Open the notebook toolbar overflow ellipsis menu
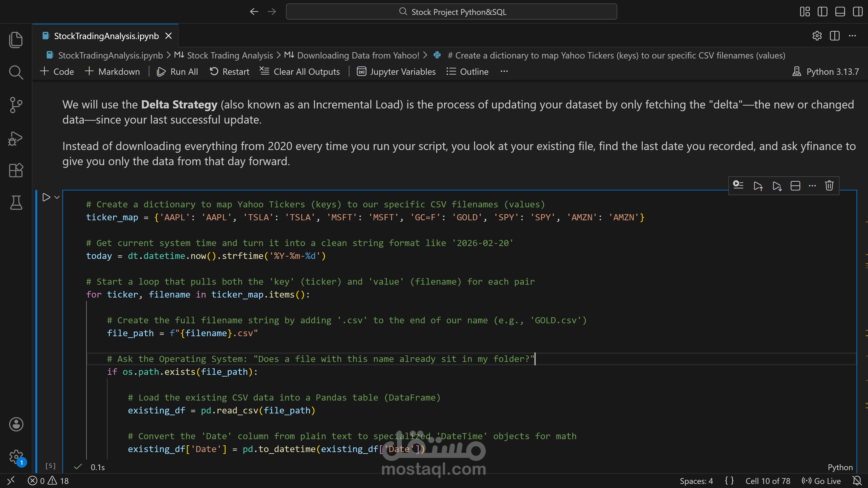This screenshot has width=868, height=488. [504, 71]
